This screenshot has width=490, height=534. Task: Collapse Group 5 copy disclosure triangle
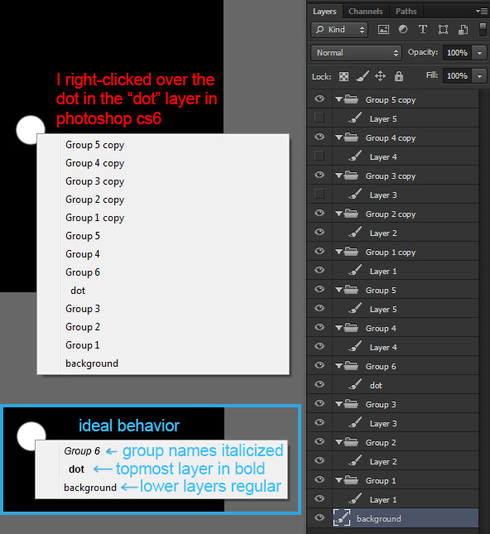tap(338, 99)
